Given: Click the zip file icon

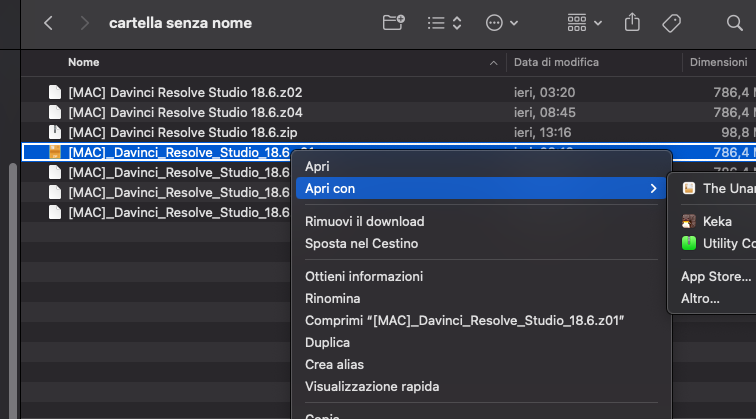Looking at the screenshot, I should click(55, 132).
